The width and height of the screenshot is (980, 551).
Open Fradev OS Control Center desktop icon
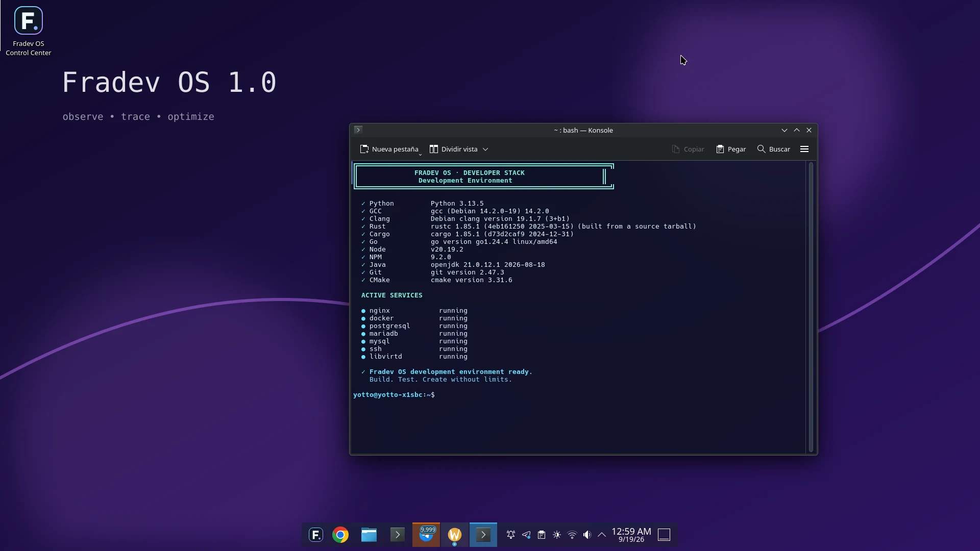[29, 31]
